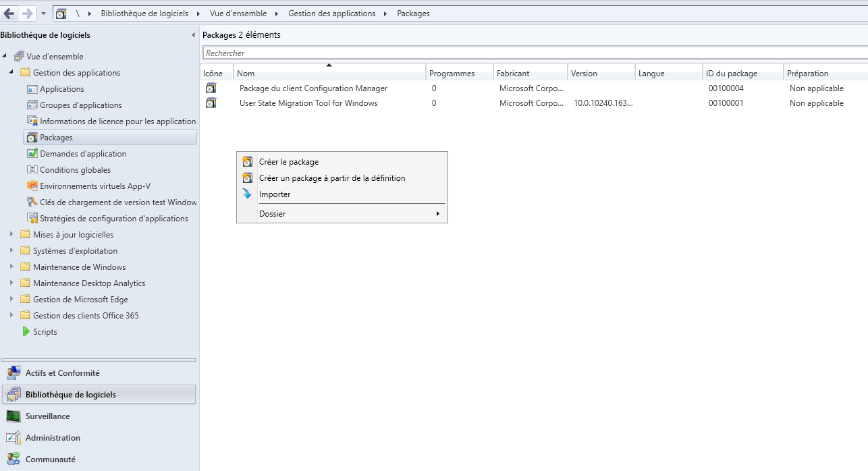The width and height of the screenshot is (868, 471).
Task: Sort packages by the Fabricant column
Action: [529, 74]
